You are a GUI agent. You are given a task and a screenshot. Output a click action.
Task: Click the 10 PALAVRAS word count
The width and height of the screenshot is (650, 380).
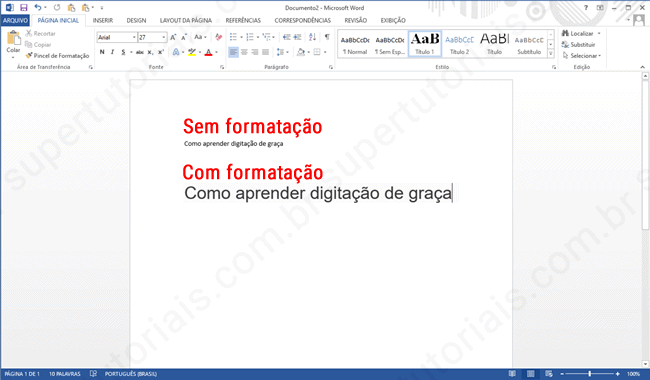[x=65, y=374]
